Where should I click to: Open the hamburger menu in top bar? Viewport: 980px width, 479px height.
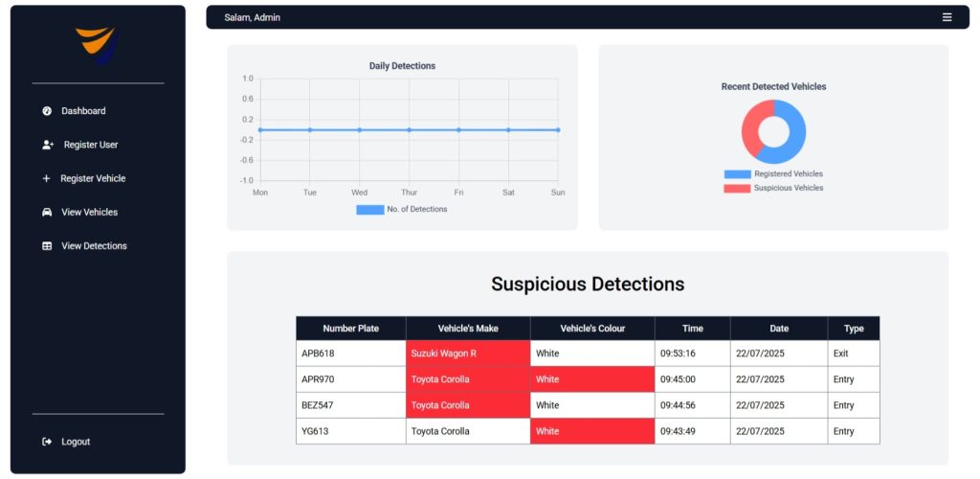click(947, 17)
